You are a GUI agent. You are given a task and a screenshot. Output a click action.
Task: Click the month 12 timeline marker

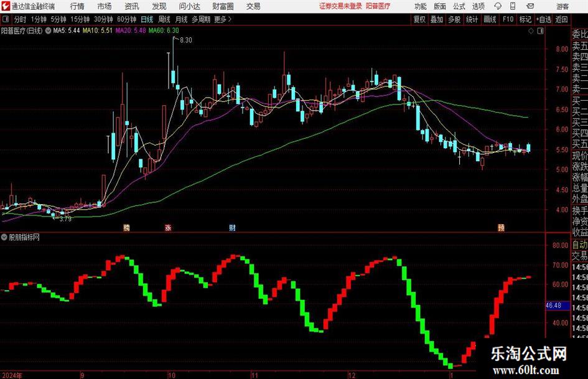click(x=352, y=375)
